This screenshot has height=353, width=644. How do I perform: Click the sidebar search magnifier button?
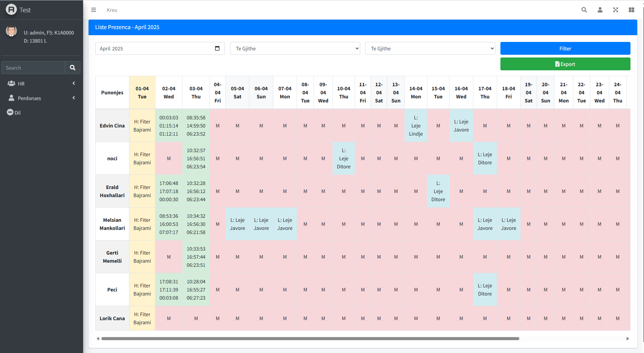73,68
